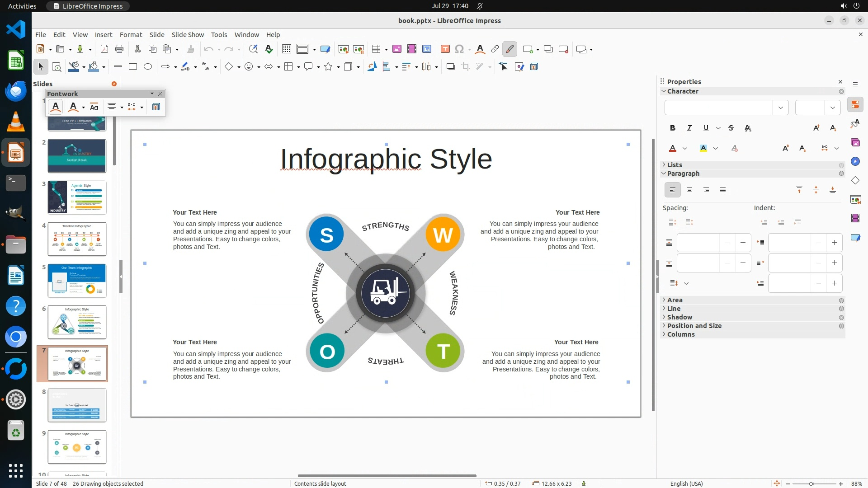The image size is (868, 488).
Task: Toggle Italic formatting in sidebar
Action: (x=689, y=128)
